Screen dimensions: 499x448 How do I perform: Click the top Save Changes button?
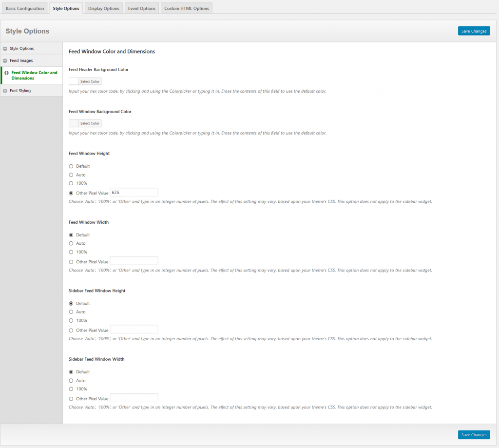point(474,31)
